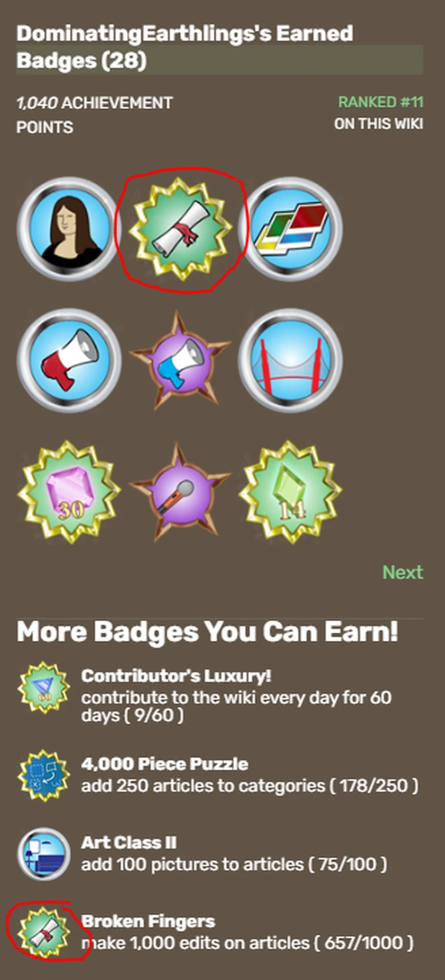
Task: Click the Mona Lisa portrait badge
Action: tap(69, 227)
